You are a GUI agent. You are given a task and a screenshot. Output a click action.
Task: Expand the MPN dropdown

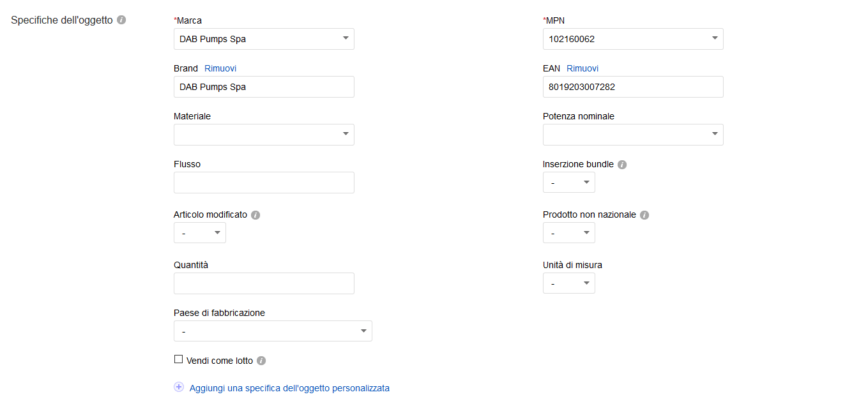coord(633,39)
